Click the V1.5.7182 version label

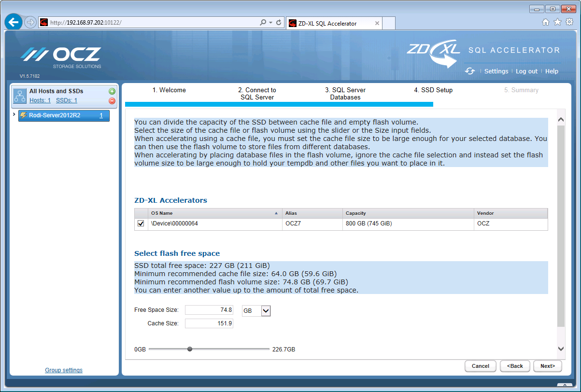(29, 76)
